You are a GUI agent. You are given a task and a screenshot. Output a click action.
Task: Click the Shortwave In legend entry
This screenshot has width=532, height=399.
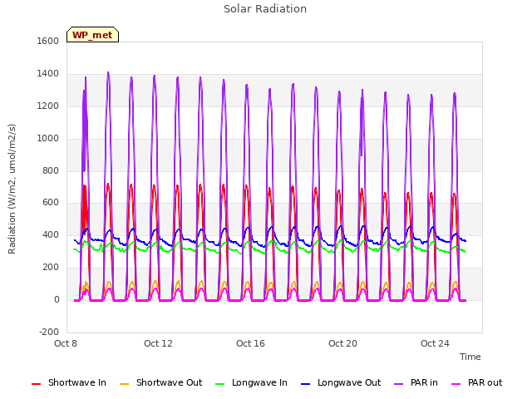point(69,382)
